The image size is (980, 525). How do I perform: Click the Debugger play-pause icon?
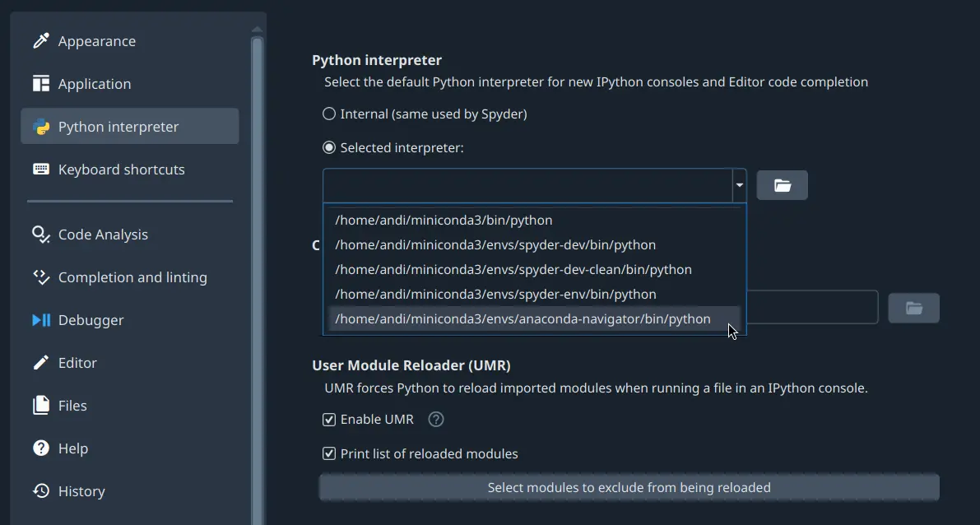click(41, 320)
